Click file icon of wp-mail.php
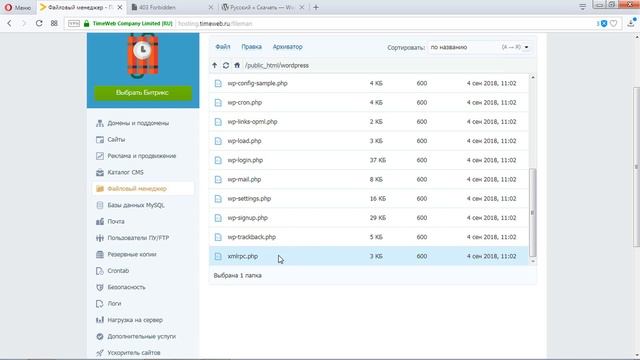 (x=218, y=179)
